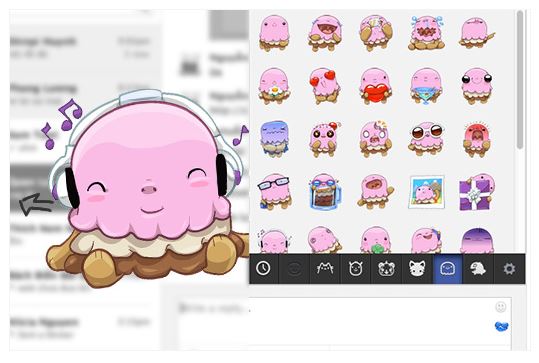Open the recent stickers clock tab

click(x=264, y=268)
